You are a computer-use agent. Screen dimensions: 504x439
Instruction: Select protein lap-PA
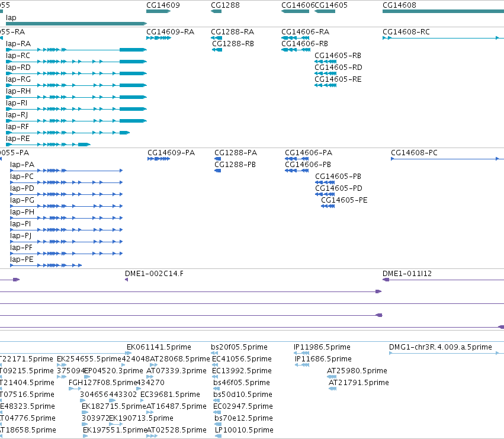coord(66,171)
